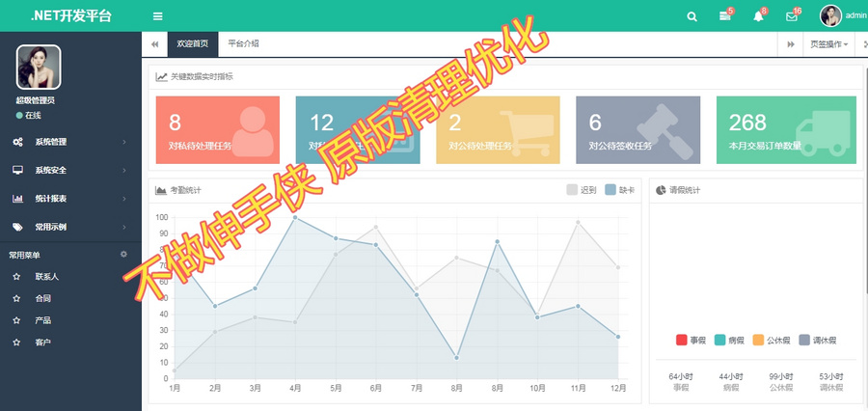Click the 常用示例 tags icon
Viewport: 868px width, 411px height.
coord(17,227)
